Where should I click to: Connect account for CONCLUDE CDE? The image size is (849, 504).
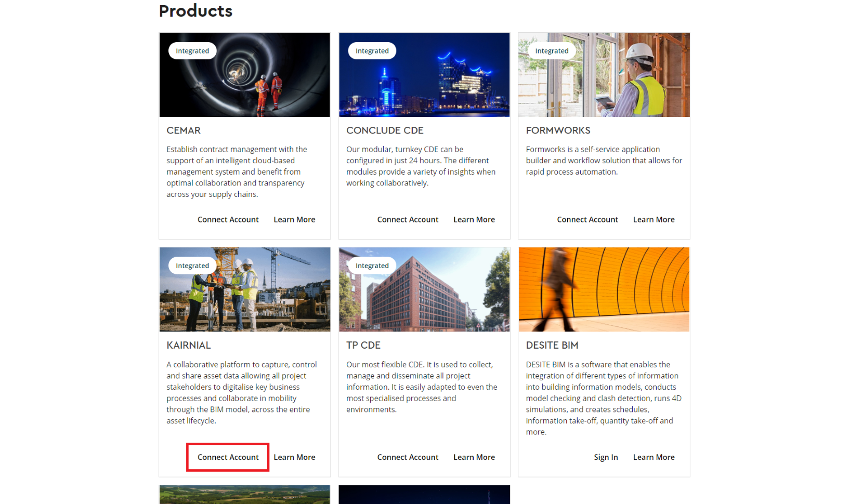click(408, 220)
